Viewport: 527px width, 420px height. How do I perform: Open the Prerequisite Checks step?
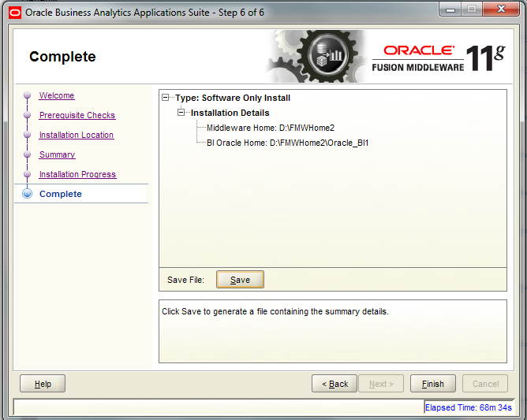tap(77, 115)
